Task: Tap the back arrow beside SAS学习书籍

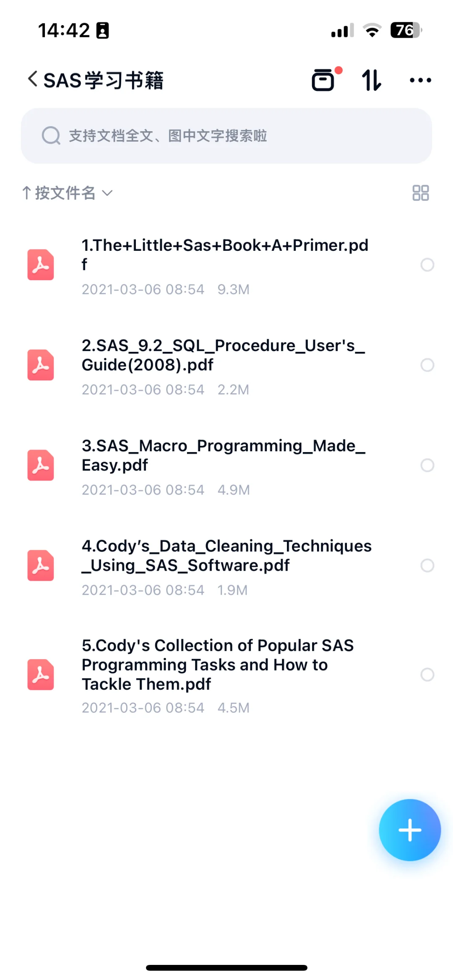Action: tap(32, 79)
